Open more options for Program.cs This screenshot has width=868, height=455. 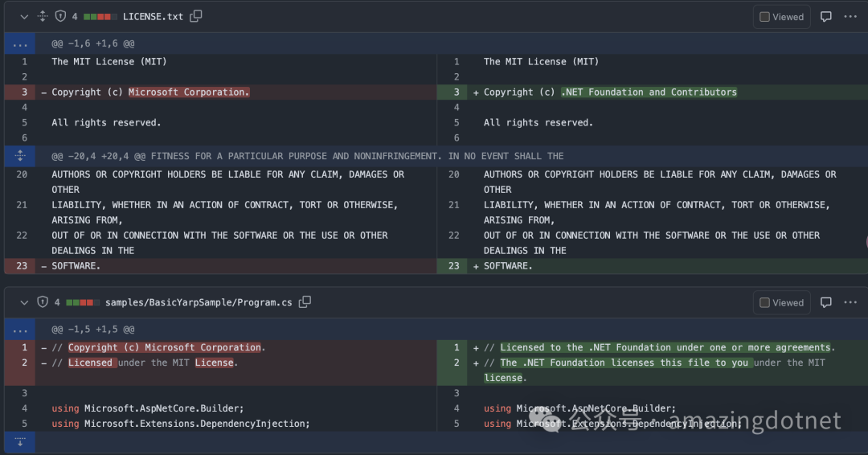850,302
